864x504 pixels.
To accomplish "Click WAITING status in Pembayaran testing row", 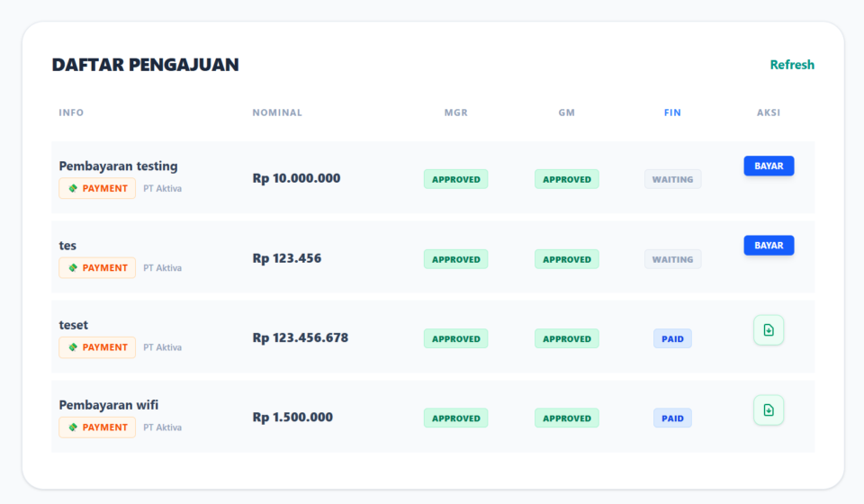I will coord(672,179).
